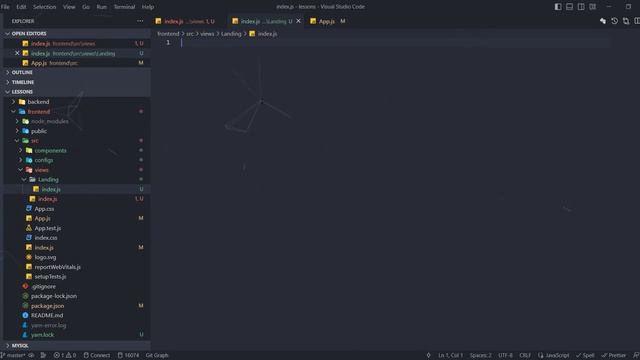The height and width of the screenshot is (360, 640).
Task: Click the open changes compare icon
Action: [x=626, y=21]
